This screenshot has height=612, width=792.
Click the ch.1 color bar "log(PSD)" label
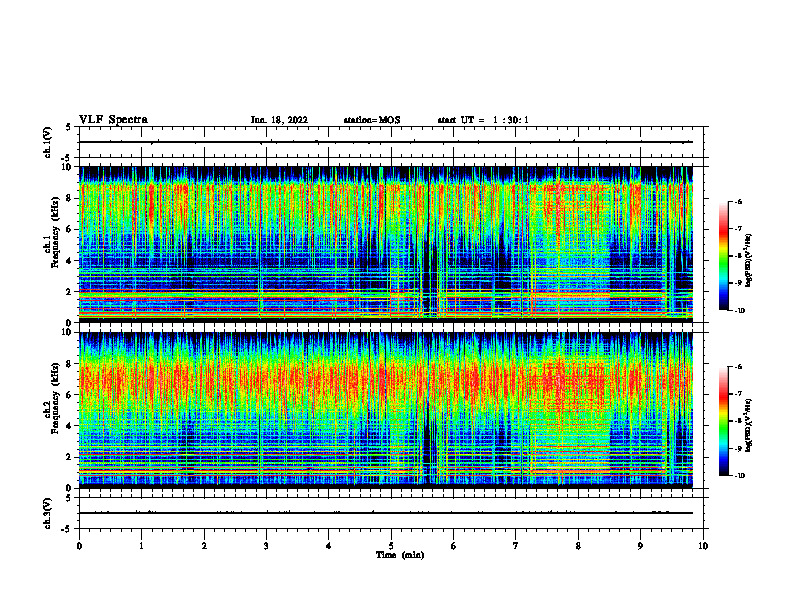749,261
